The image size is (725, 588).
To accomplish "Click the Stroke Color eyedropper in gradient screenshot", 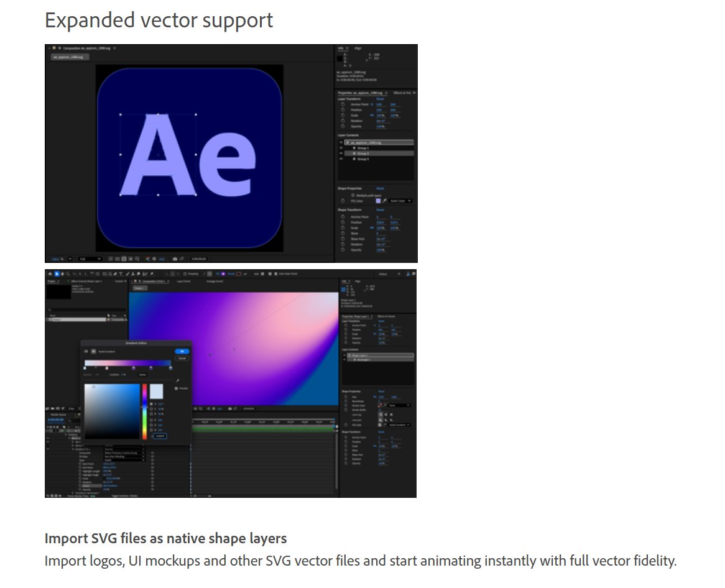I will point(385,405).
